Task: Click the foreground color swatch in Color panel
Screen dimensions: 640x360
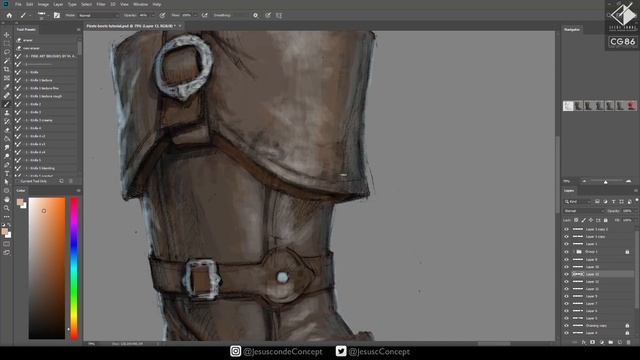Action: tap(20, 202)
